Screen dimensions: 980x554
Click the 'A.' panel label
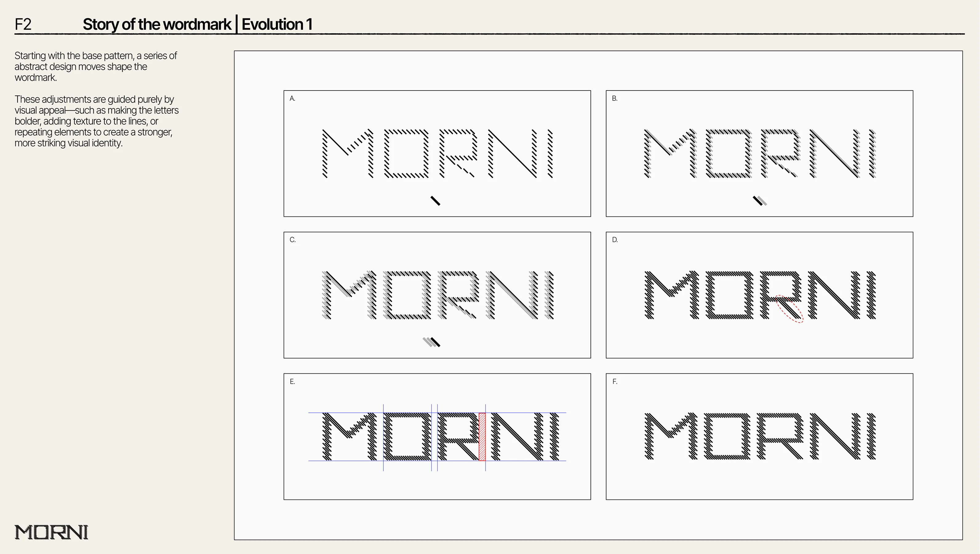[292, 98]
